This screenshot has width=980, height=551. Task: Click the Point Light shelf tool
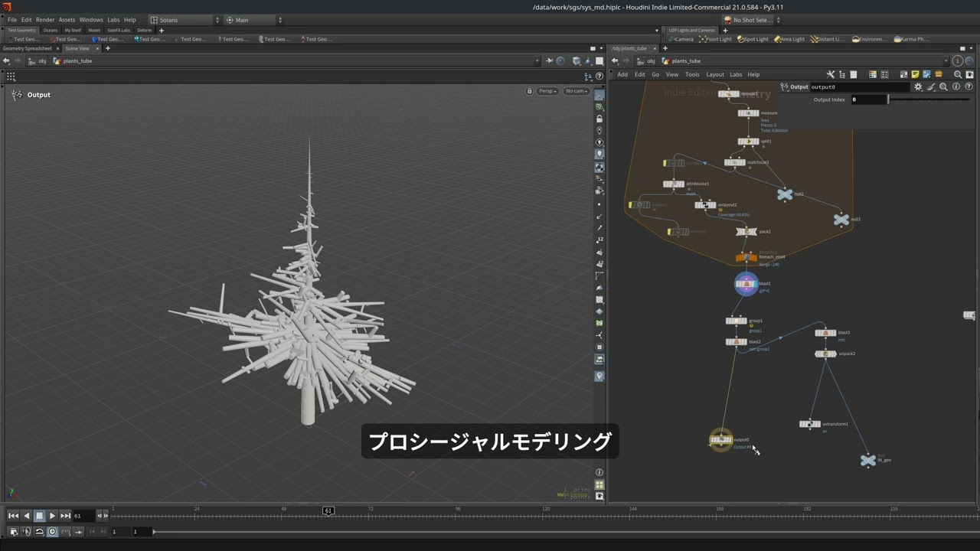tap(715, 39)
